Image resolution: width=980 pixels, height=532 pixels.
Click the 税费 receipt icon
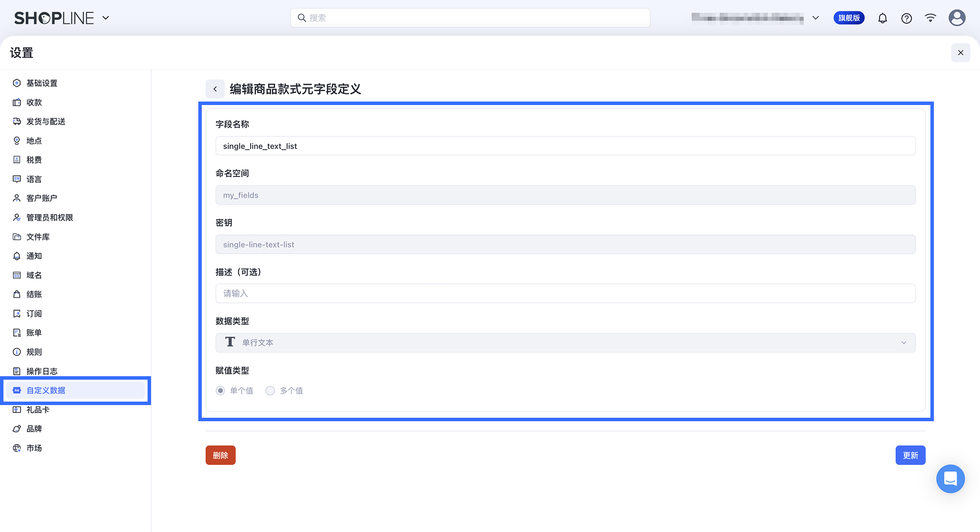17,160
